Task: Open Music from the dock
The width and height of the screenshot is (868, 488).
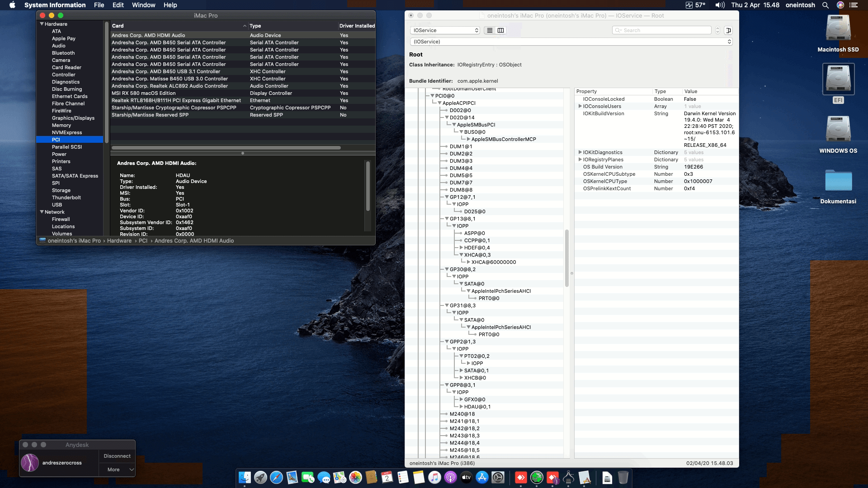Action: [x=434, y=478]
